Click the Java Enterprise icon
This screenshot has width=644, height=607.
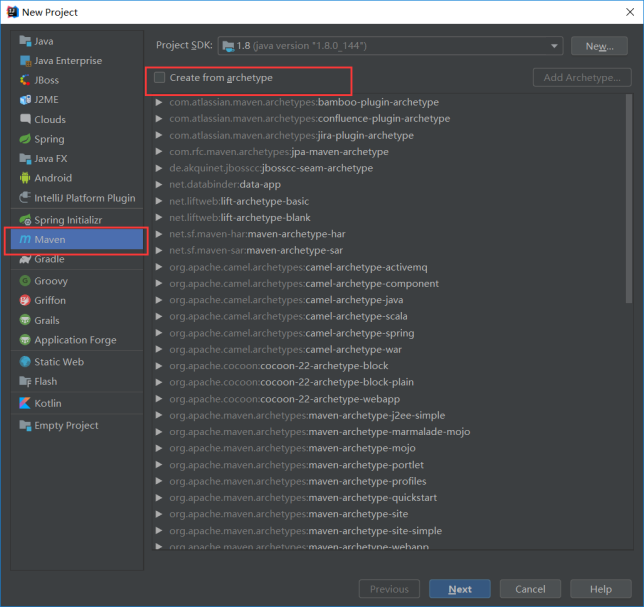25,61
